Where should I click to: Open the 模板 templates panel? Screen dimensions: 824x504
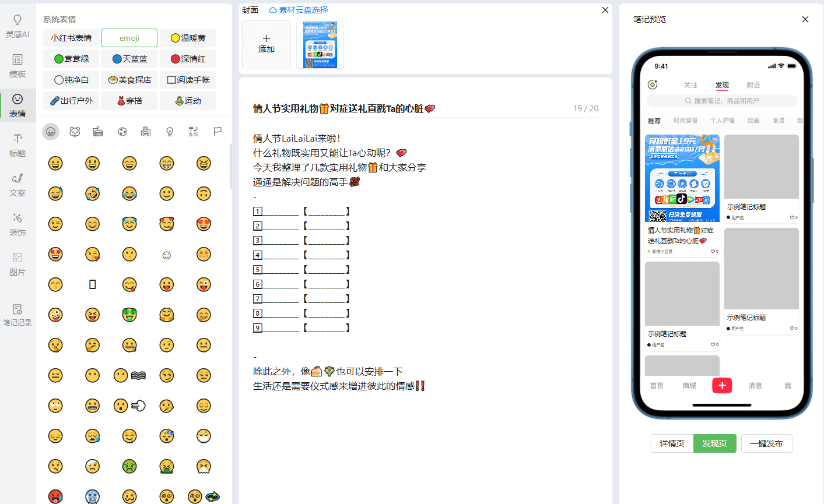click(x=17, y=66)
